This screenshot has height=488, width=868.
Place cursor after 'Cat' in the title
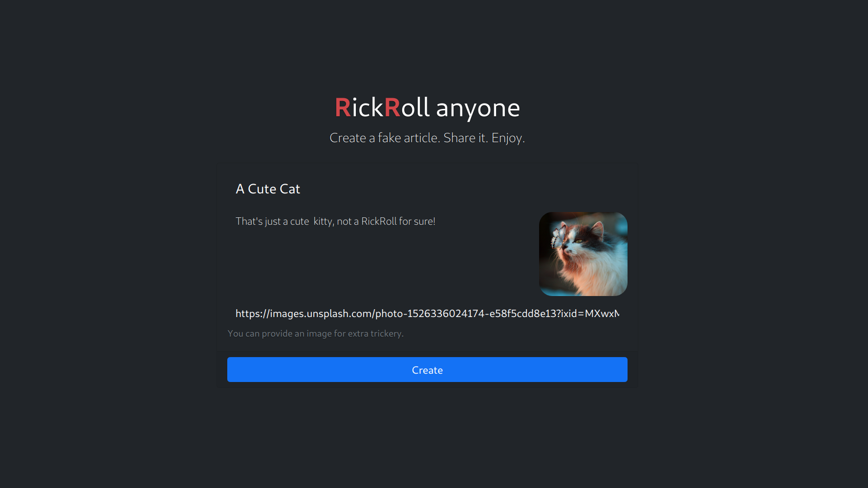pos(301,189)
